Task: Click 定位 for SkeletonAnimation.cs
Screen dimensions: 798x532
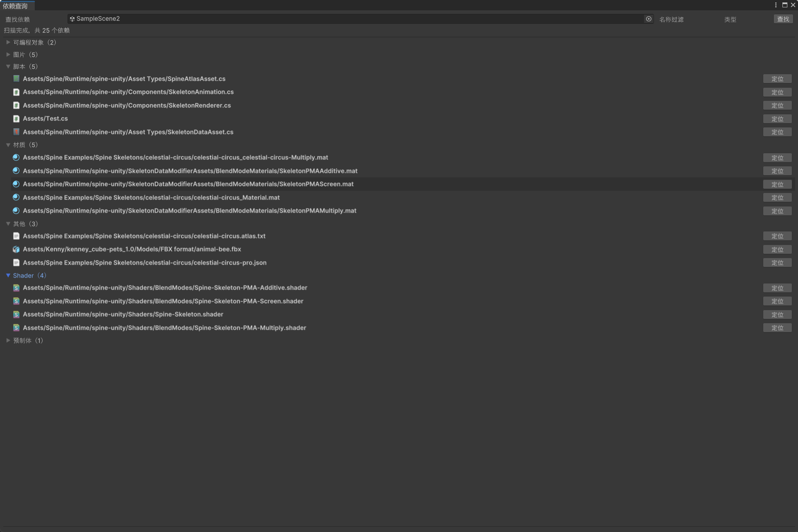Action: click(777, 92)
